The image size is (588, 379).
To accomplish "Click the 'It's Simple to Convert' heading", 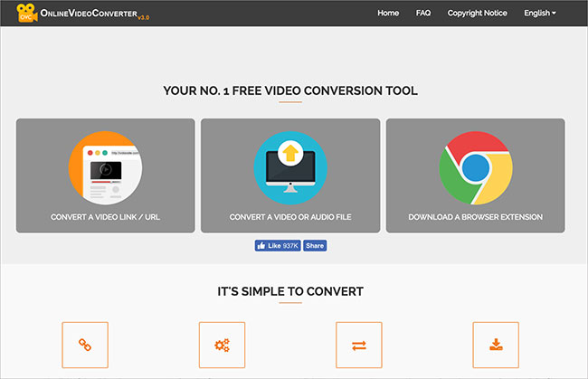I will point(290,291).
